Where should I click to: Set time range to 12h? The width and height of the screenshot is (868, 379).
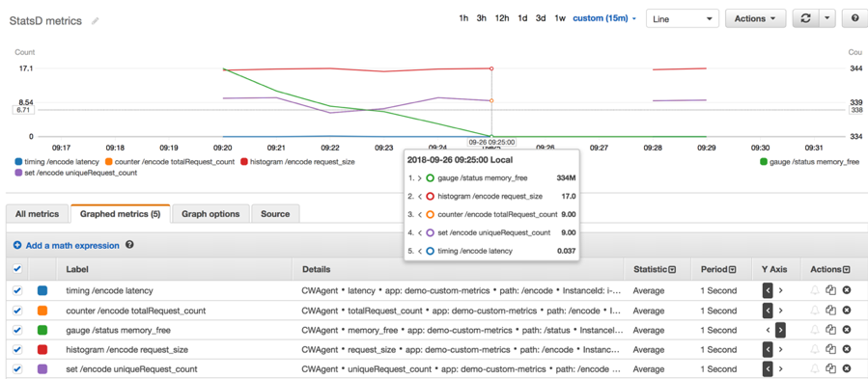click(x=502, y=18)
